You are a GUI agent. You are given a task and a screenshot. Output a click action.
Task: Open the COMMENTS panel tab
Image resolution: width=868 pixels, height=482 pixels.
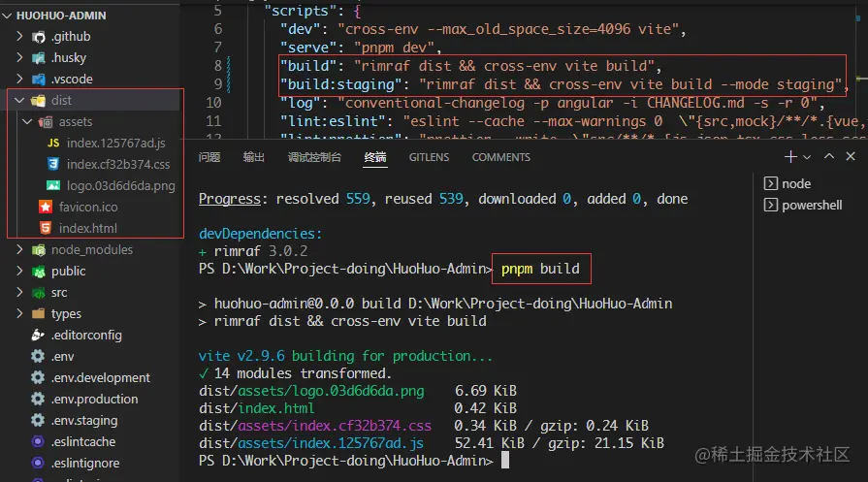pos(501,158)
